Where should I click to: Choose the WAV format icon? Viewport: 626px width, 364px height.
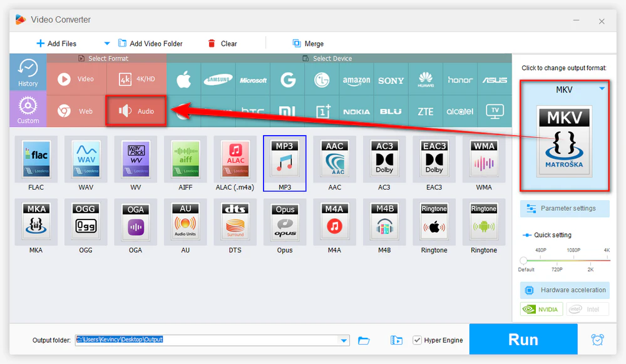point(86,159)
